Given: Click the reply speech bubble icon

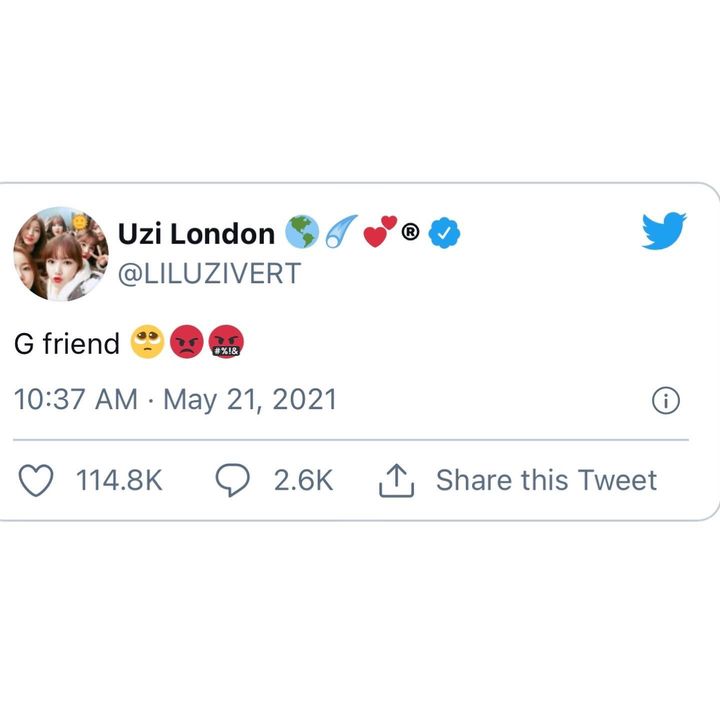Looking at the screenshot, I should [233, 481].
